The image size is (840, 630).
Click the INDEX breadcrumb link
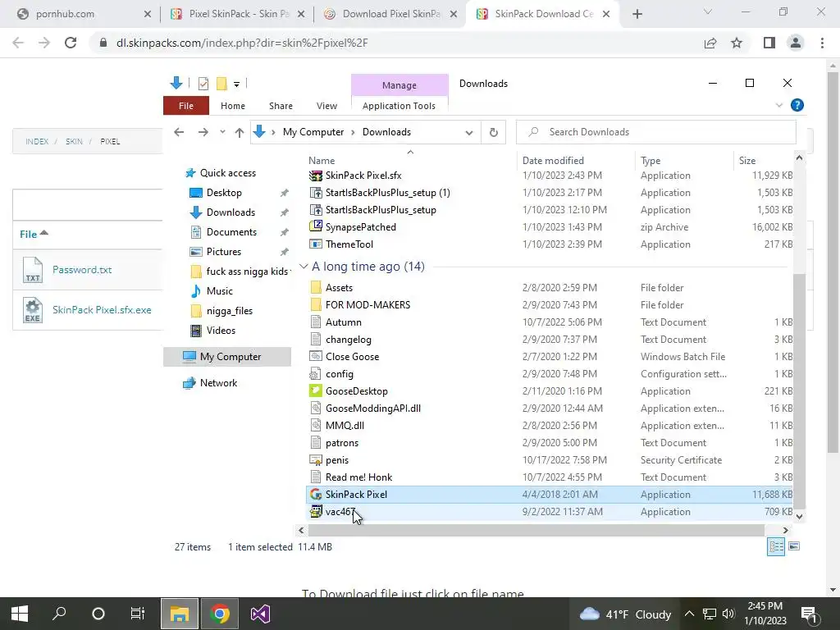[x=37, y=141]
